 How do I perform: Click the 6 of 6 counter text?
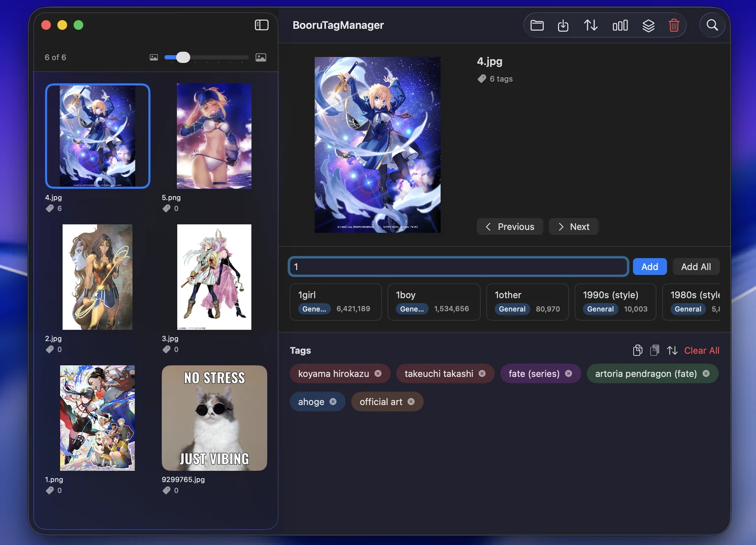click(x=56, y=58)
